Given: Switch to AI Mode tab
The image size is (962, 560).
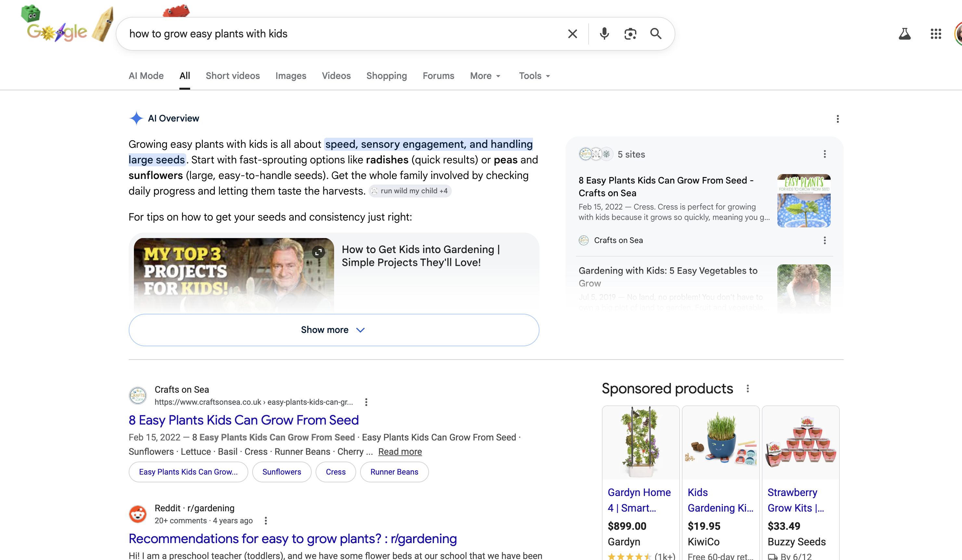Looking at the screenshot, I should (146, 76).
